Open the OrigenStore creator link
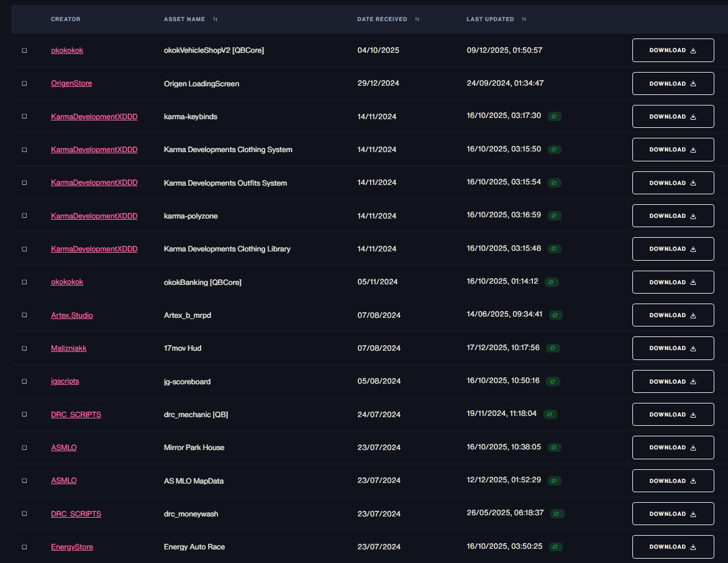Screen dimensions: 728x563 pos(71,83)
